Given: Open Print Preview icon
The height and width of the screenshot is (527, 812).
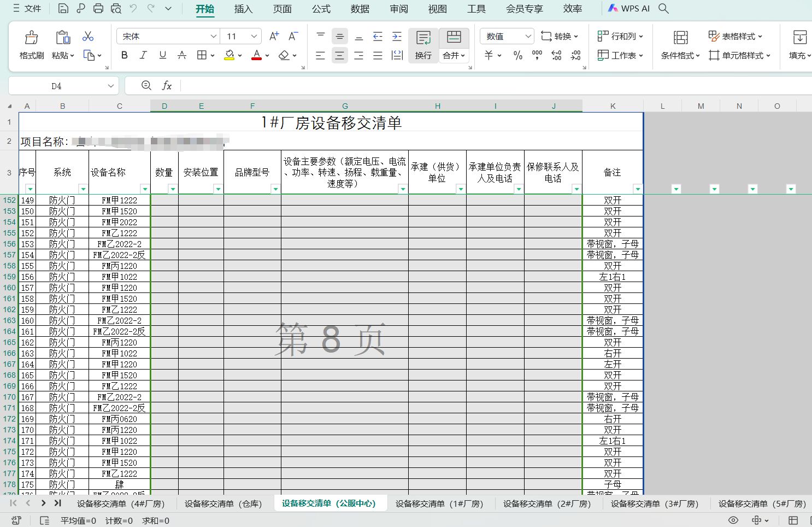Looking at the screenshot, I should point(116,8).
